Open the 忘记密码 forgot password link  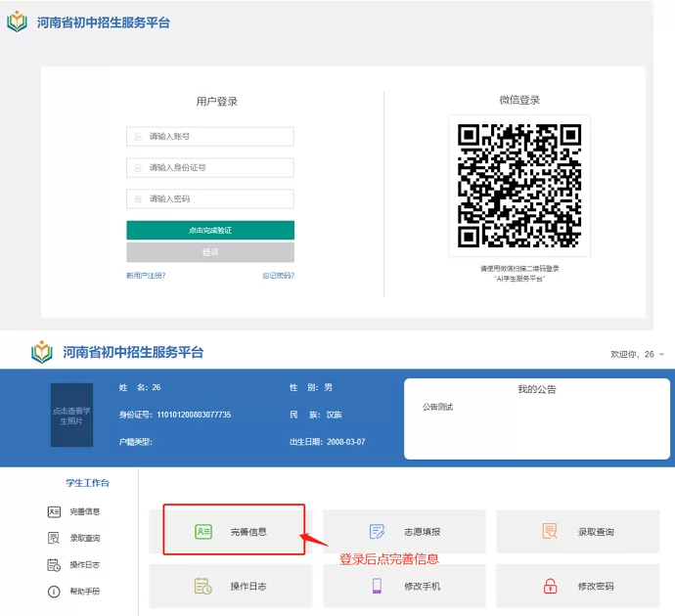coord(278,276)
